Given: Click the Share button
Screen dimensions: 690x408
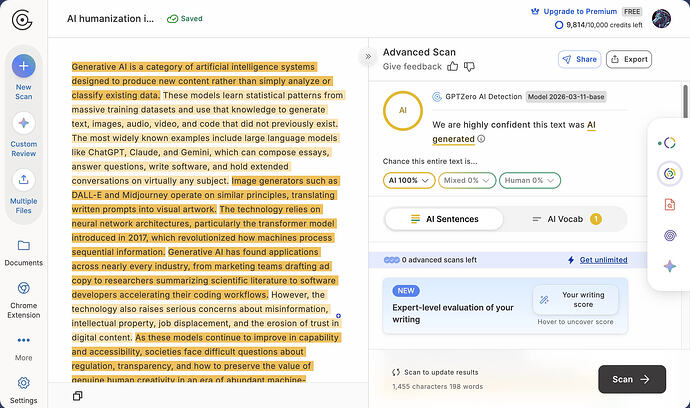Looking at the screenshot, I should pos(580,59).
